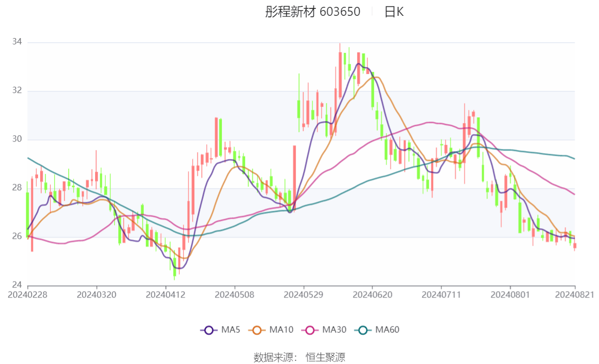Toggle the MA30 legend label text
599x364 pixels.
[334, 330]
